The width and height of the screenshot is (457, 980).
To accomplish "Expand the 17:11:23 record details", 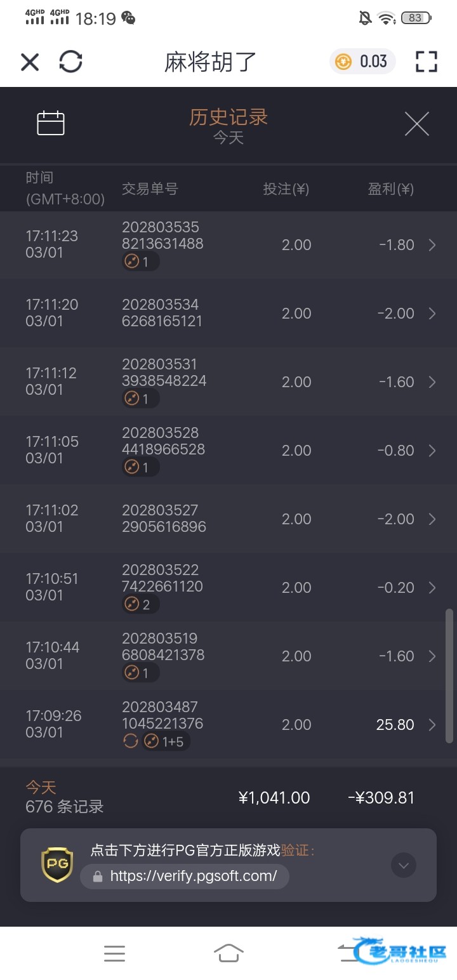I will tap(432, 245).
